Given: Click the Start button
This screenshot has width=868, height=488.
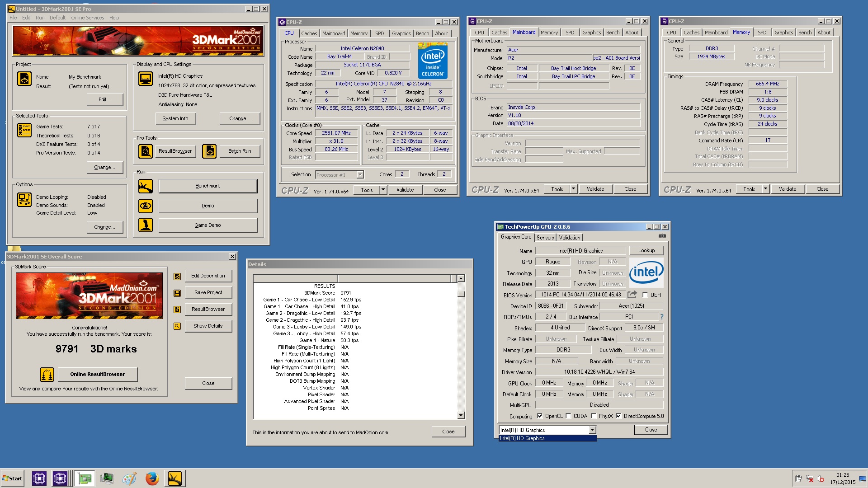Looking at the screenshot, I should pos(12,479).
